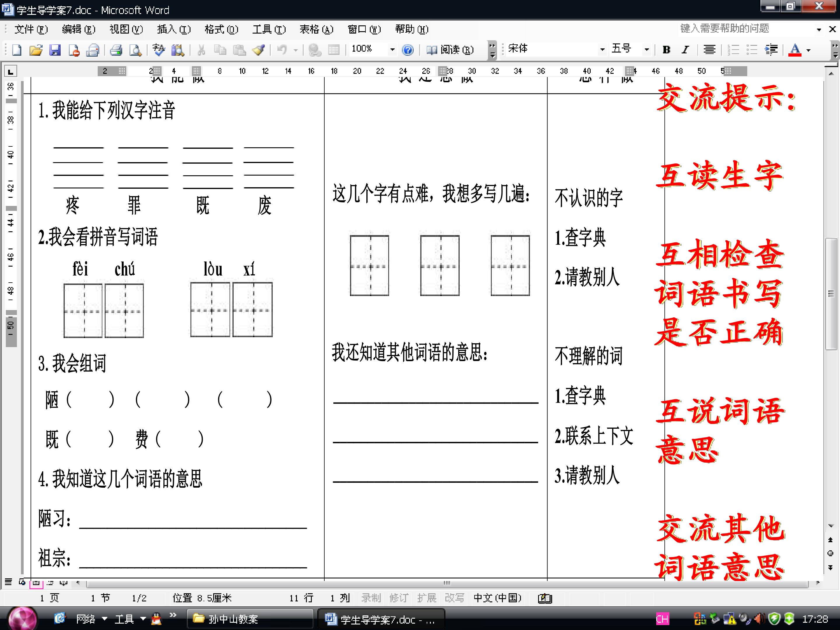Image resolution: width=840 pixels, height=630 pixels.
Task: Open the 表格 (Table) menu
Action: coord(316,29)
